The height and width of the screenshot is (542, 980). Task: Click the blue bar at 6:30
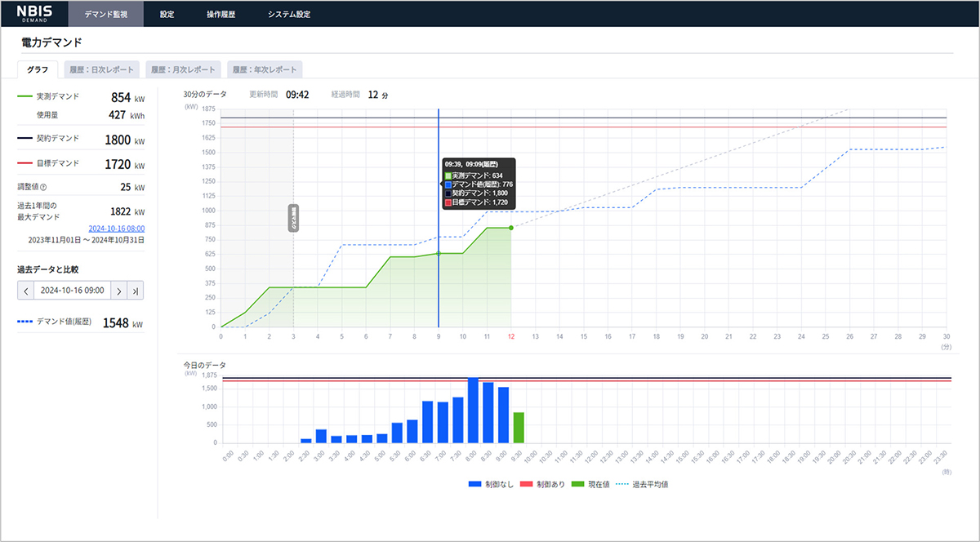coord(427,422)
